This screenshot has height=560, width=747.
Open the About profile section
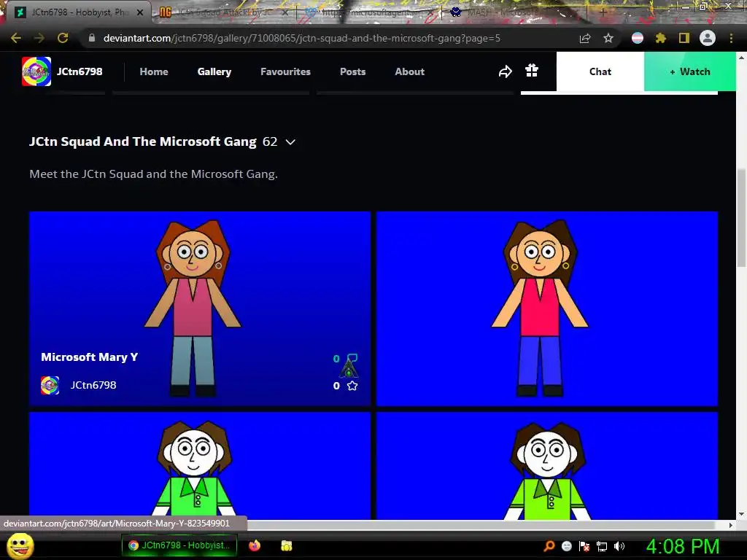pos(410,71)
